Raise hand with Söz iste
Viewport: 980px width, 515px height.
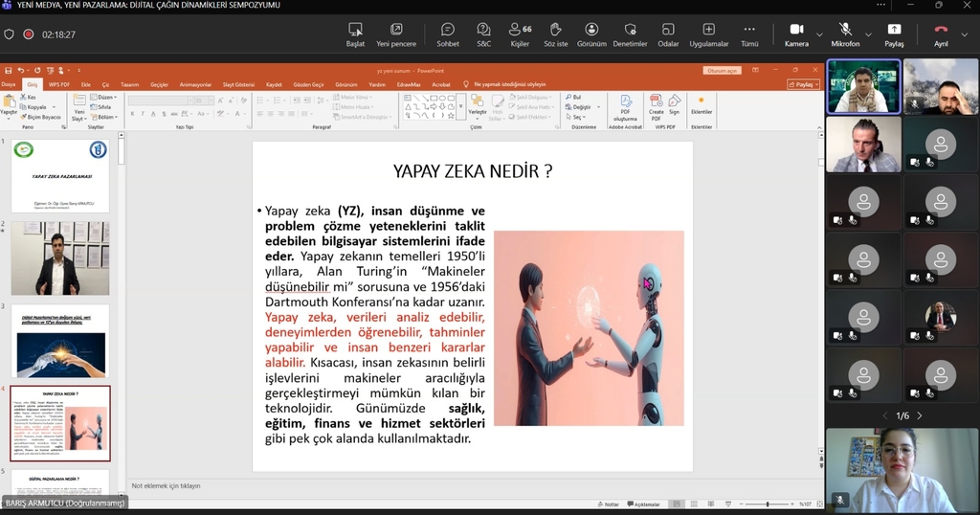[x=555, y=34]
